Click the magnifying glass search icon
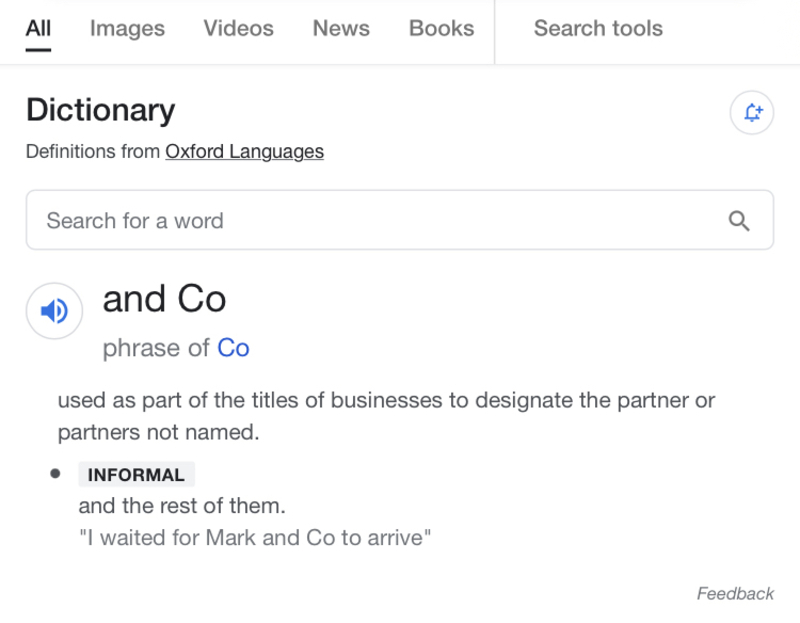Viewport: 800px width, 623px height. (x=740, y=220)
